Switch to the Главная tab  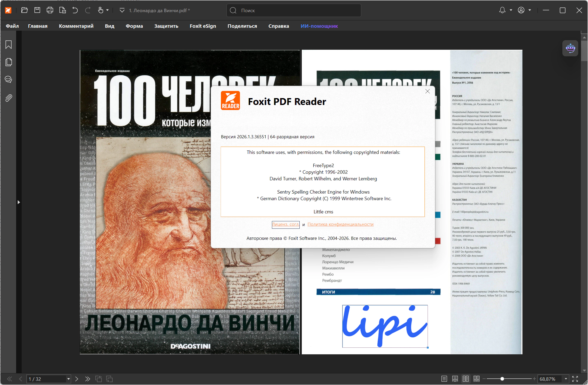(x=38, y=26)
